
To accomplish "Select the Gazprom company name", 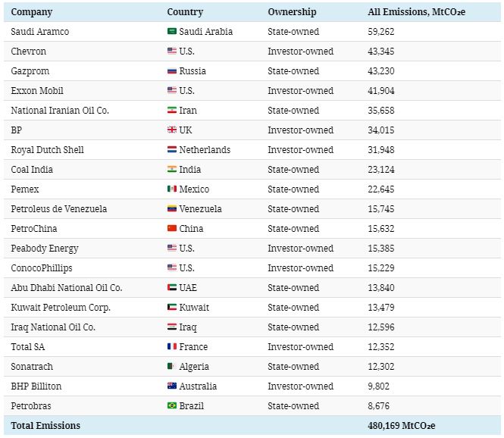I will [30, 71].
